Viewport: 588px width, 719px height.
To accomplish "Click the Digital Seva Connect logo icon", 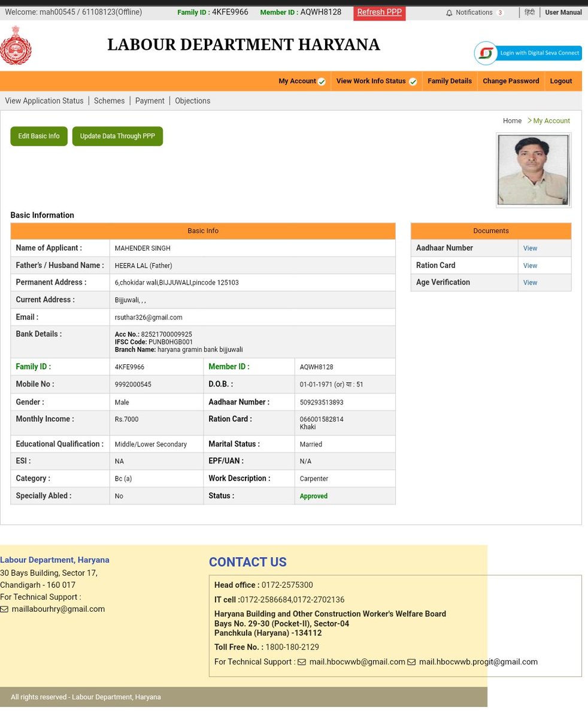I will pyautogui.click(x=486, y=53).
